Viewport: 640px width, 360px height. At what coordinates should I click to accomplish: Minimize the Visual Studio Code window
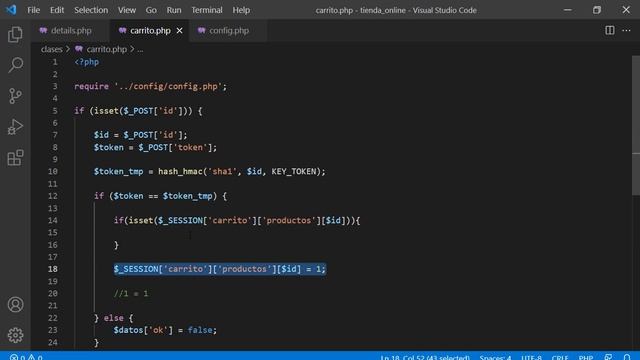(567, 10)
